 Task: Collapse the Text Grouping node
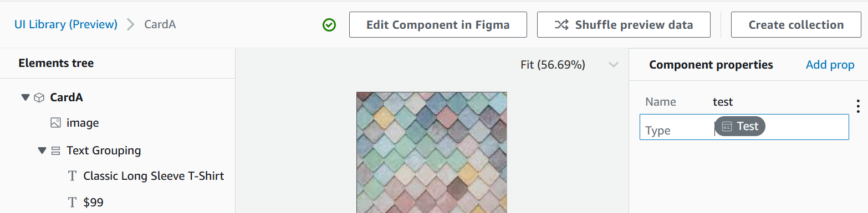(42, 150)
